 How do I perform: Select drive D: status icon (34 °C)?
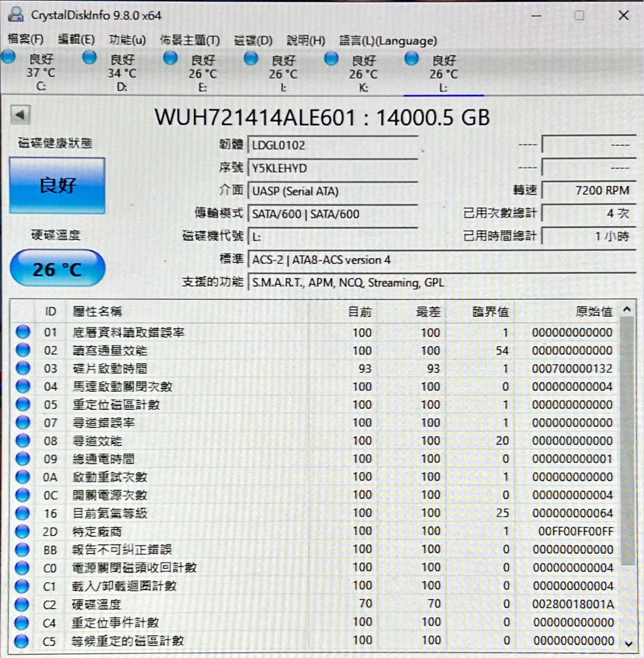[89, 57]
